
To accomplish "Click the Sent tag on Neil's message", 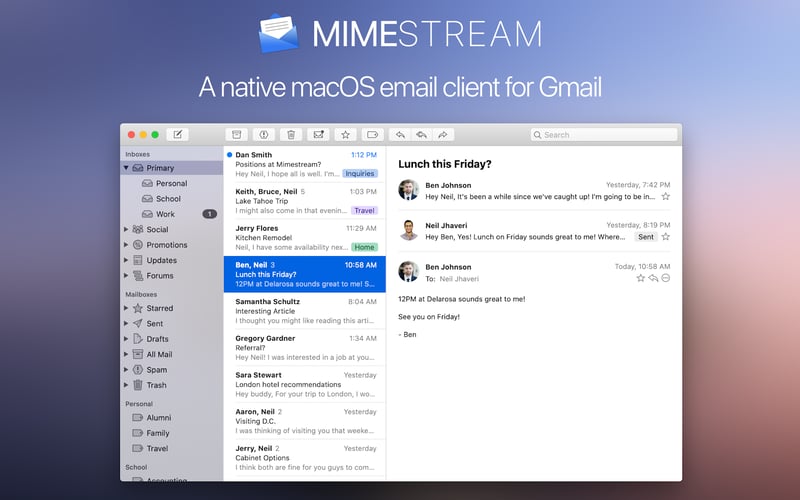I will [x=646, y=237].
